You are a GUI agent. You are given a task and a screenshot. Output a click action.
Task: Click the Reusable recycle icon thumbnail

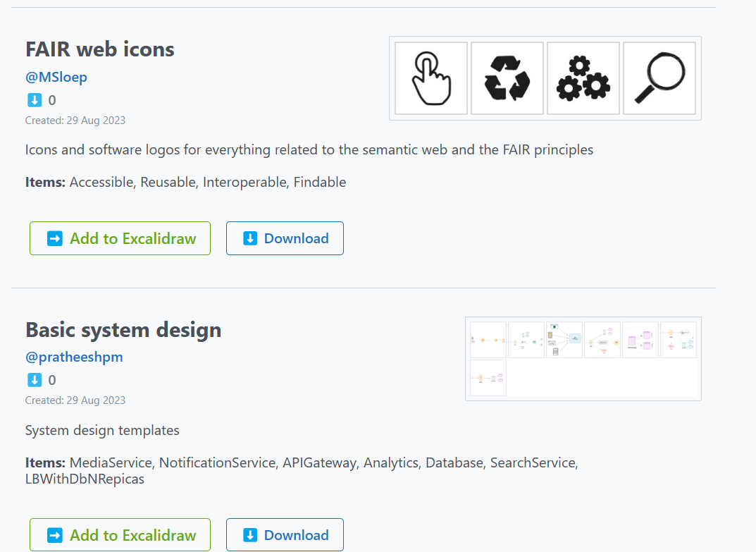click(x=507, y=78)
